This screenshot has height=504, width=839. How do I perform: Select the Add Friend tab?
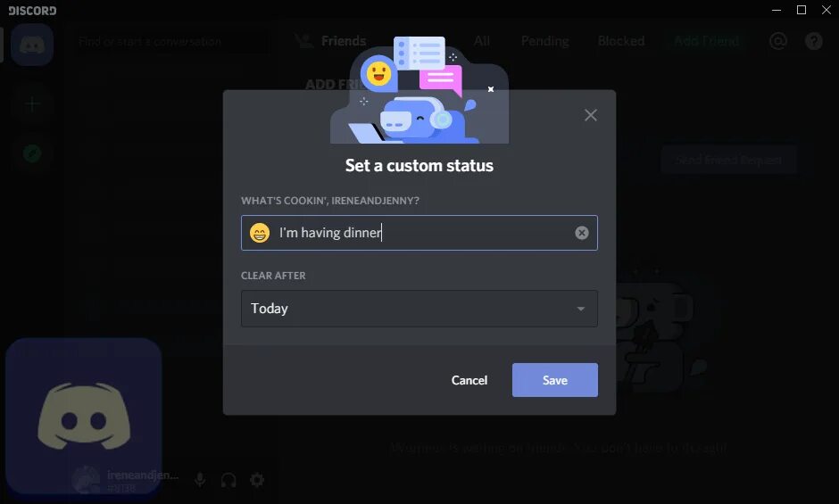click(x=707, y=41)
